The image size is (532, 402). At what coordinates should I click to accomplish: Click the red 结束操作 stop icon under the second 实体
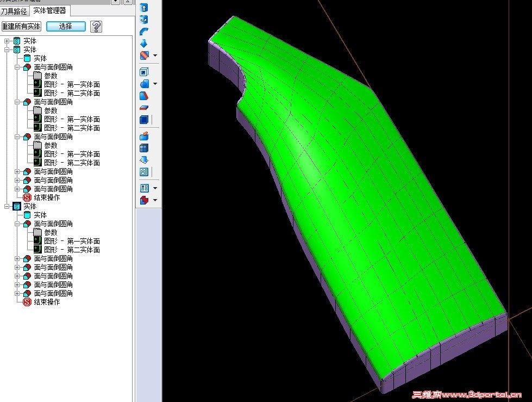27,197
